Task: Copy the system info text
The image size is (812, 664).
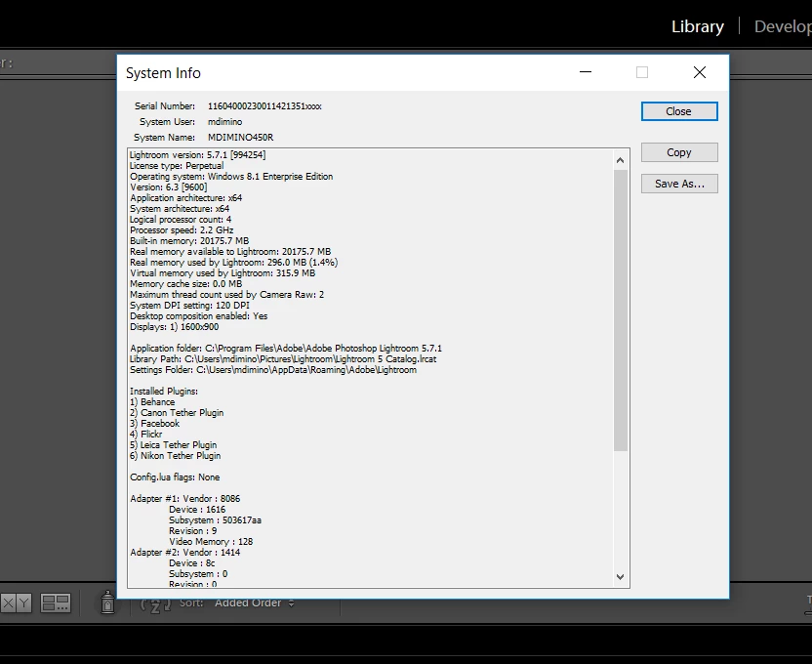Action: coord(679,152)
